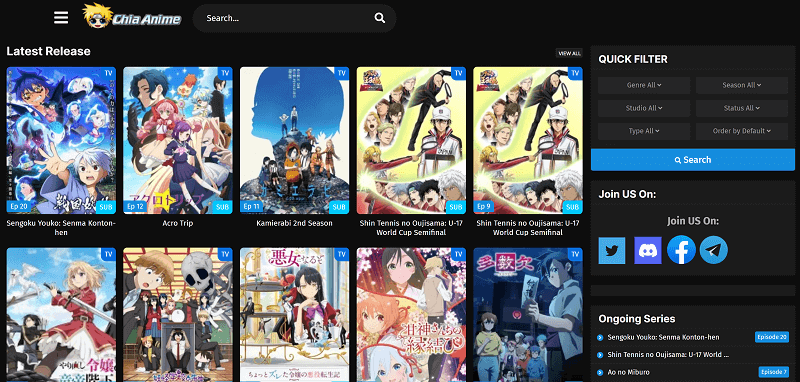Click TV badge on Kamierabi 2nd Season poster
The image size is (800, 382).
(342, 73)
